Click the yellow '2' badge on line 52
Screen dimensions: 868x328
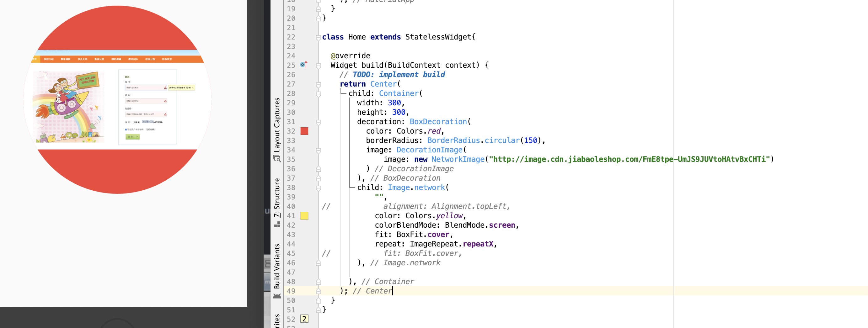point(304,319)
